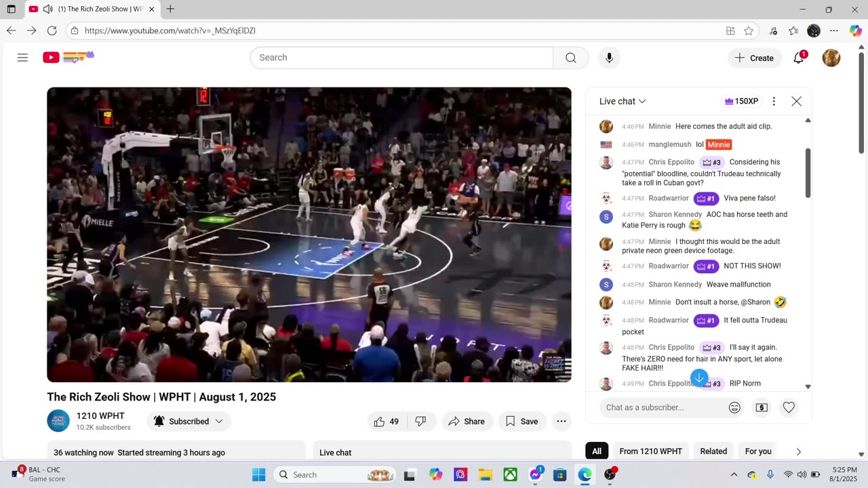Image resolution: width=868 pixels, height=488 pixels.
Task: Click the Create button
Action: click(x=754, y=58)
